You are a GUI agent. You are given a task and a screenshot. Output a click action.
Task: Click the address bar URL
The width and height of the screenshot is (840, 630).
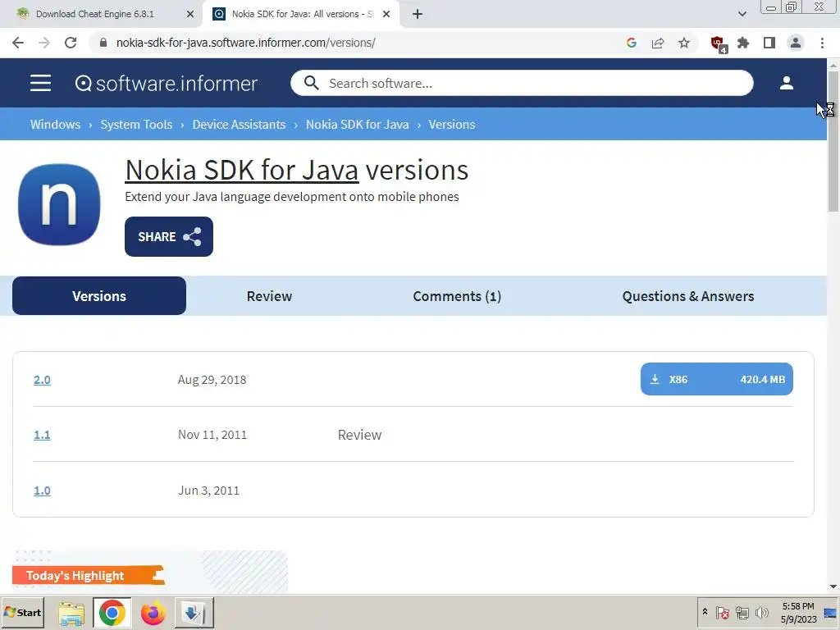coord(246,43)
